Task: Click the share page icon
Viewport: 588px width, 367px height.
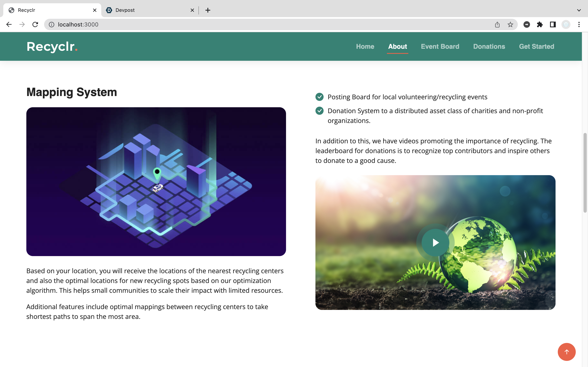Action: coord(497,24)
